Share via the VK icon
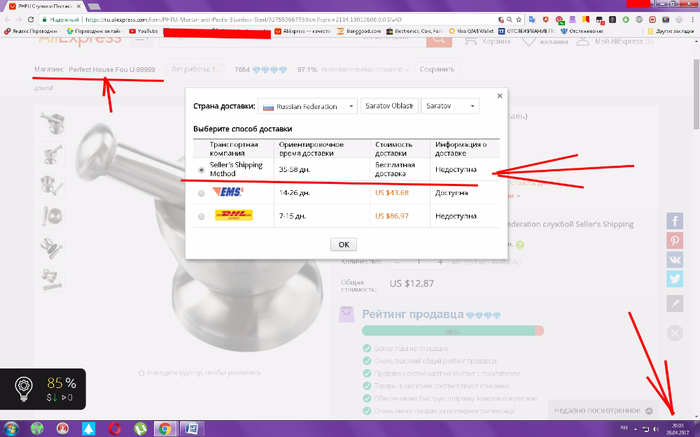 point(676,261)
